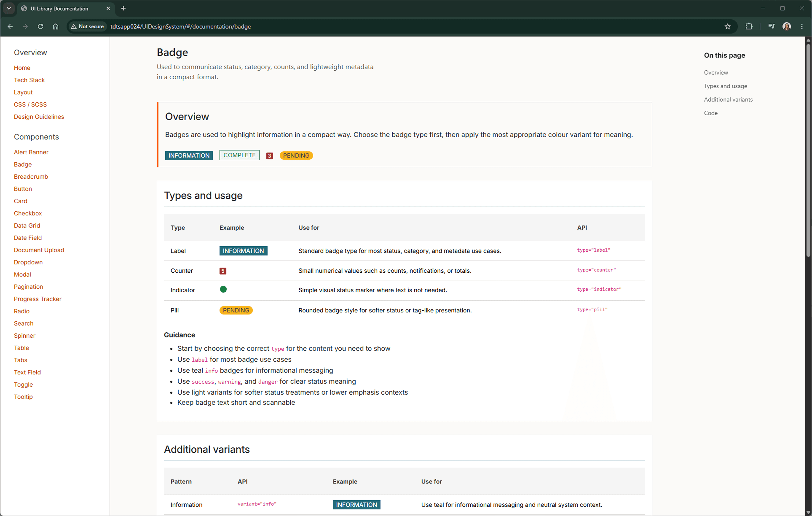Open Design Guidelines in the sidebar
The width and height of the screenshot is (812, 516).
coord(39,117)
